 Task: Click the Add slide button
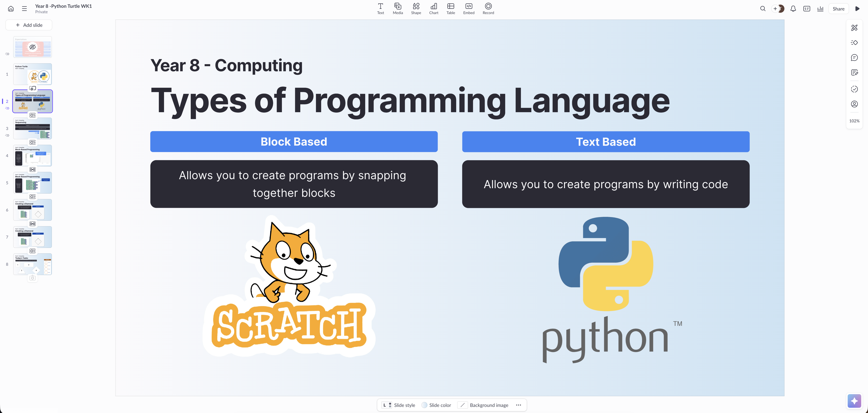[29, 25]
